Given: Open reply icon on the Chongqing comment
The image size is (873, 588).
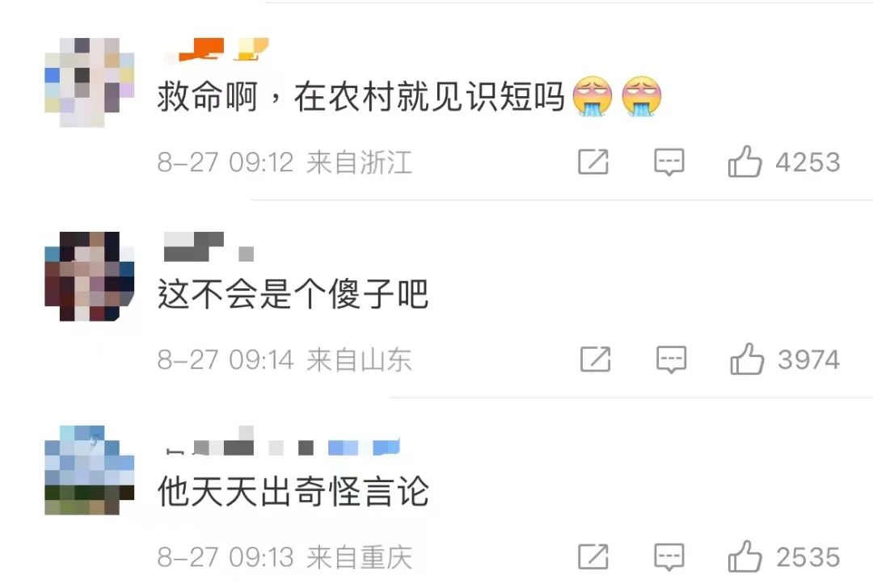Looking at the screenshot, I should point(668,556).
